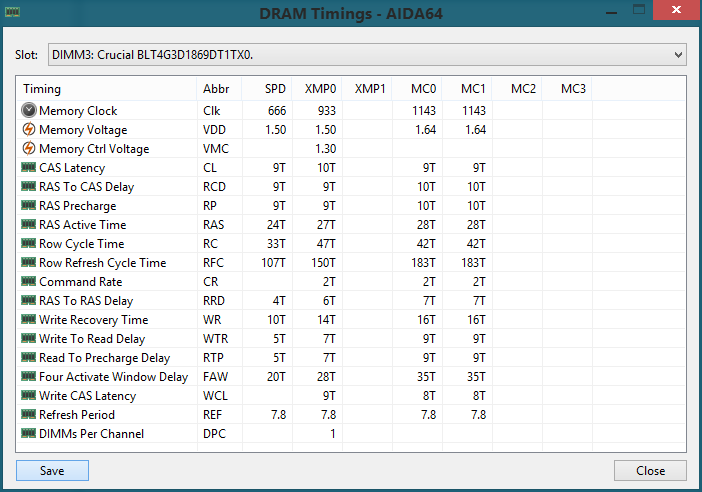Click the Read To Precharge Delay chip icon
The image size is (702, 492).
pyautogui.click(x=29, y=358)
